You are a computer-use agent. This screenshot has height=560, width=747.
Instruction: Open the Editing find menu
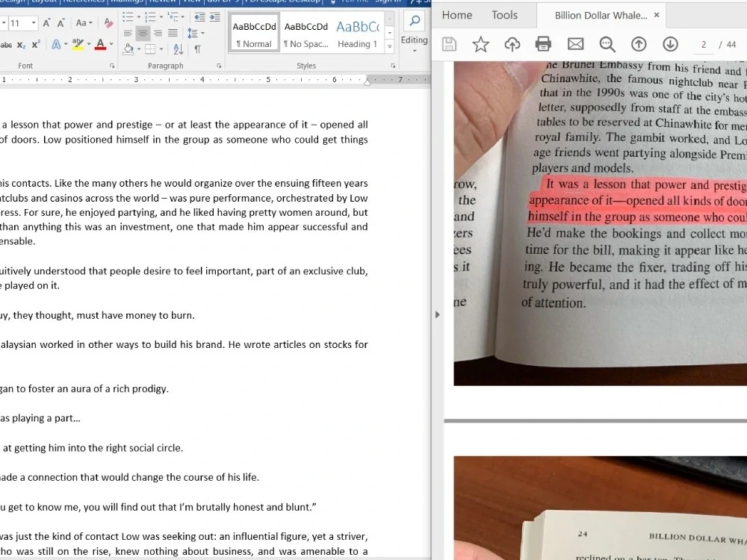[x=414, y=31]
